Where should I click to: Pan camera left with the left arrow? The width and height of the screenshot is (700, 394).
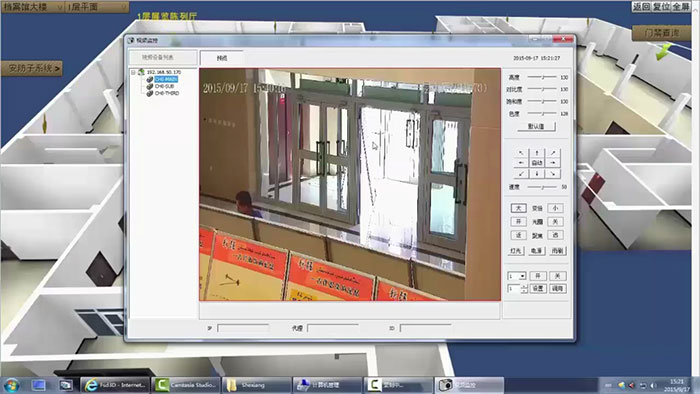(x=521, y=163)
